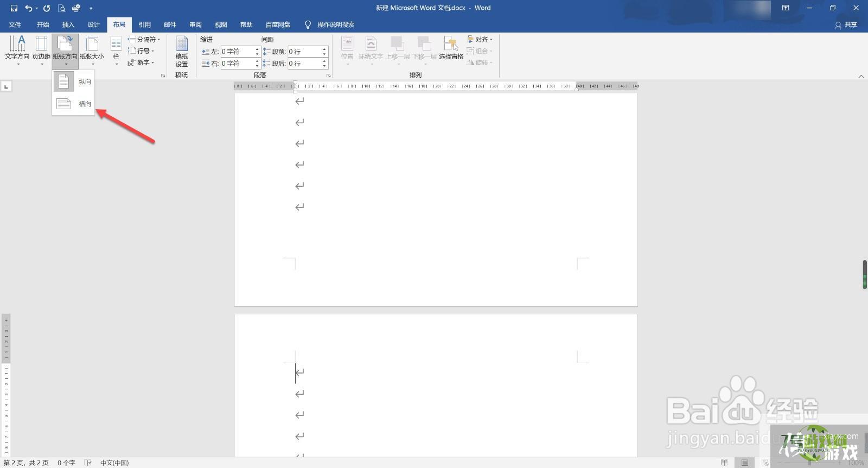
Task: Switch to the Help (帮助) tab
Action: pos(246,24)
